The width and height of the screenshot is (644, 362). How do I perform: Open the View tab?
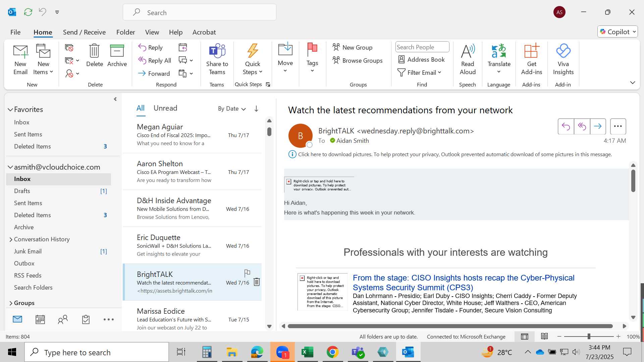152,32
